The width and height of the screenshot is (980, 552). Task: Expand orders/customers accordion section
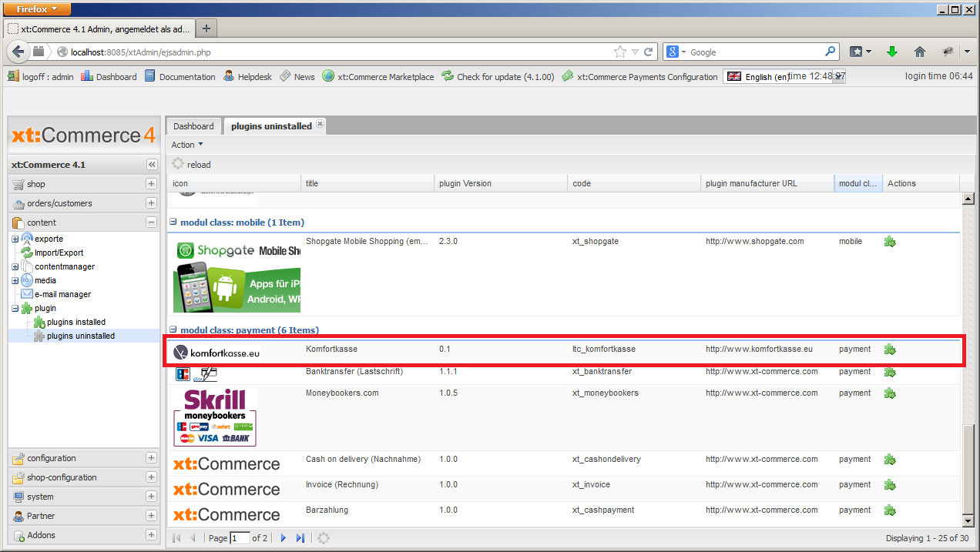pos(151,203)
